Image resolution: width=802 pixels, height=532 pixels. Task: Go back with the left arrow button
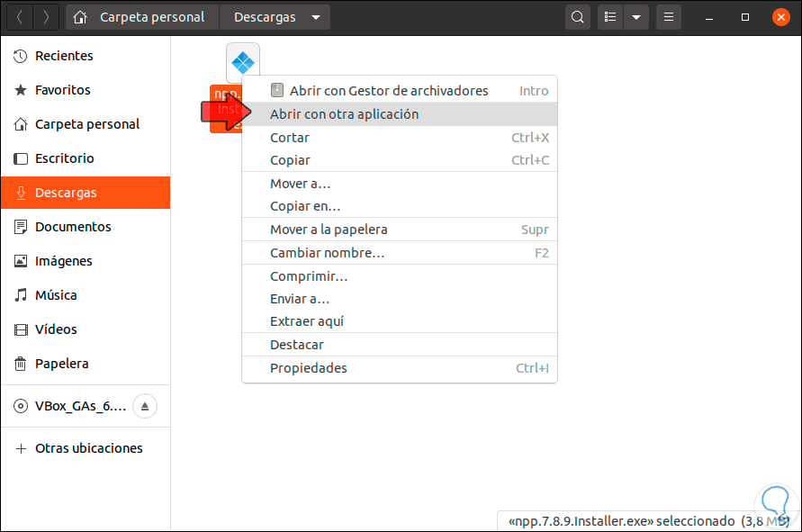(20, 17)
